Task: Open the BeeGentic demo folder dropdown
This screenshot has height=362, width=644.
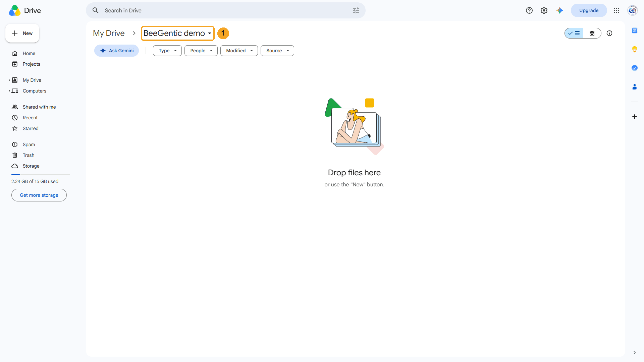Action: (177, 33)
